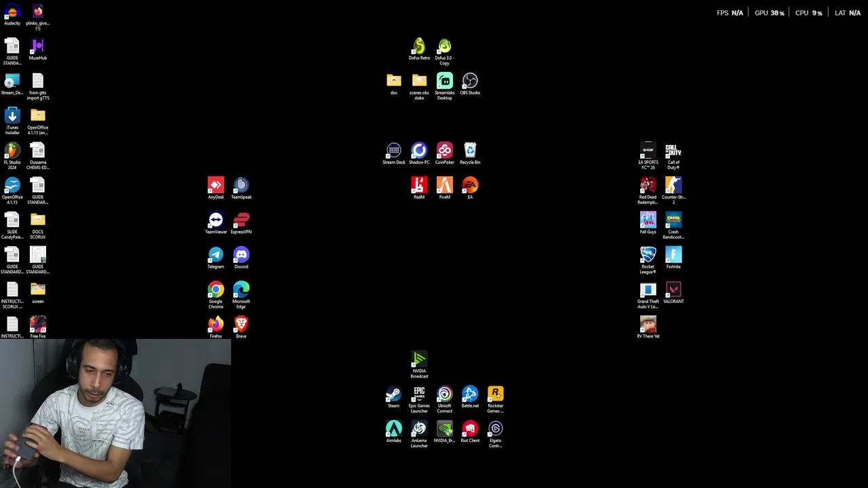868x488 pixels.
Task: Open the FiveM shortcut
Action: 445,186
